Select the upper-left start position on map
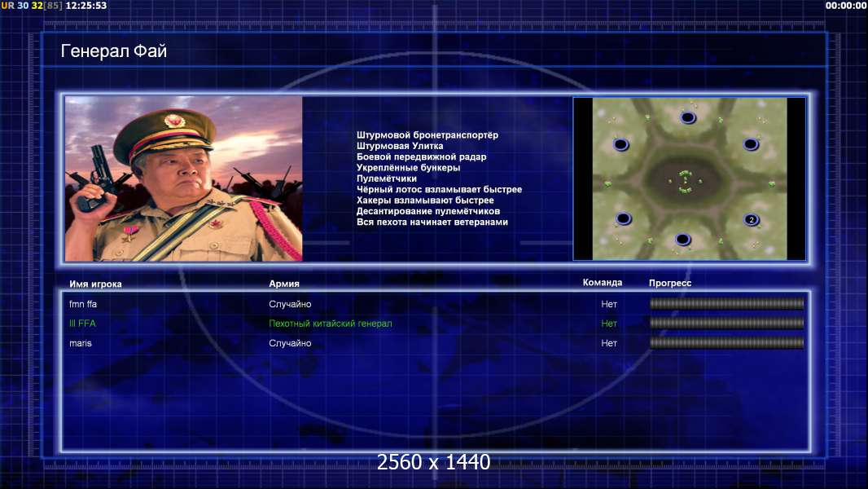This screenshot has width=868, height=489. click(x=621, y=144)
